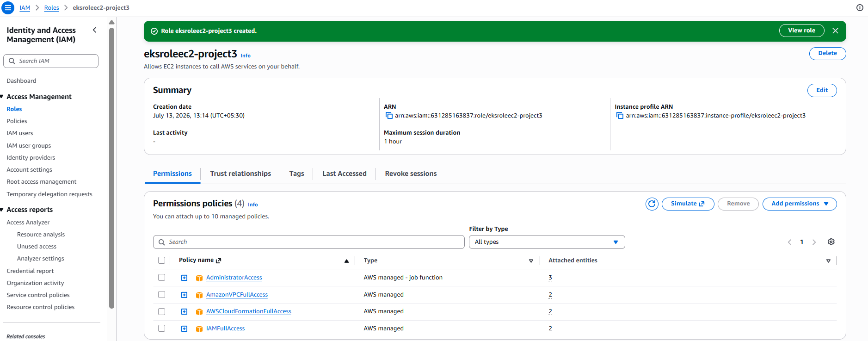The width and height of the screenshot is (868, 341).
Task: Open Dashboard in the sidebar
Action: click(21, 81)
